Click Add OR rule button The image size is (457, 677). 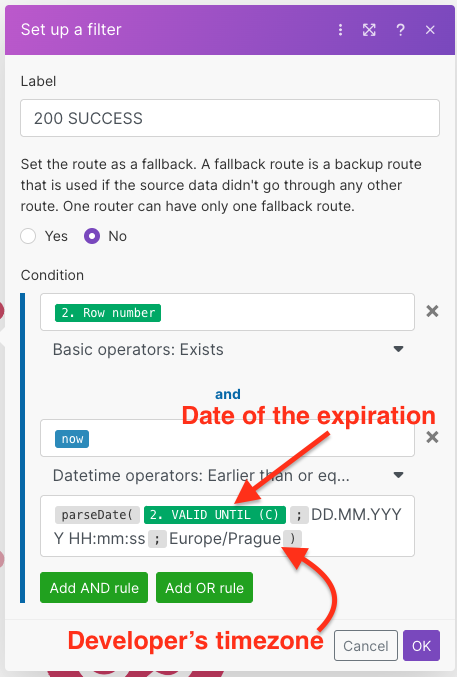point(204,587)
